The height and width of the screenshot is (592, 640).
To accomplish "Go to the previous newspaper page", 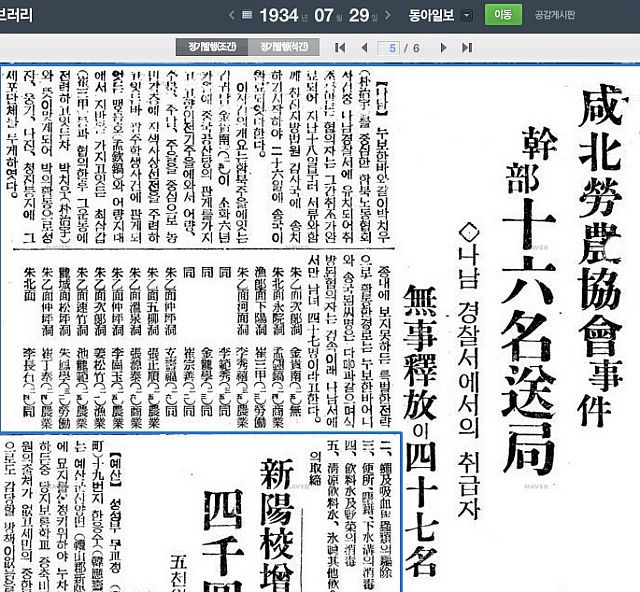I will [x=364, y=48].
